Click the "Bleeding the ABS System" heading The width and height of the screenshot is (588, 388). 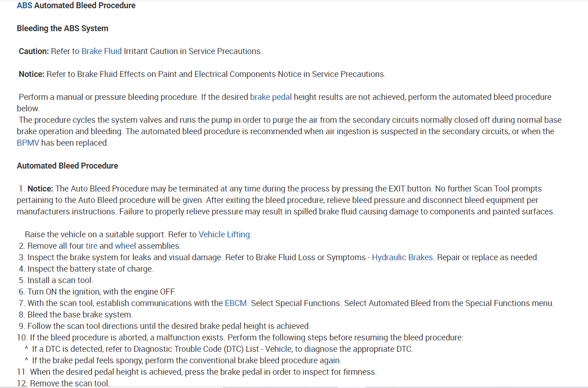pyautogui.click(x=62, y=28)
